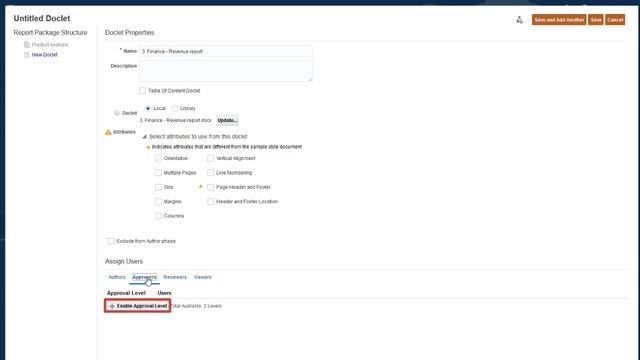The height and width of the screenshot is (360, 640).
Task: Select Product Analysis in report structure
Action: (x=50, y=44)
